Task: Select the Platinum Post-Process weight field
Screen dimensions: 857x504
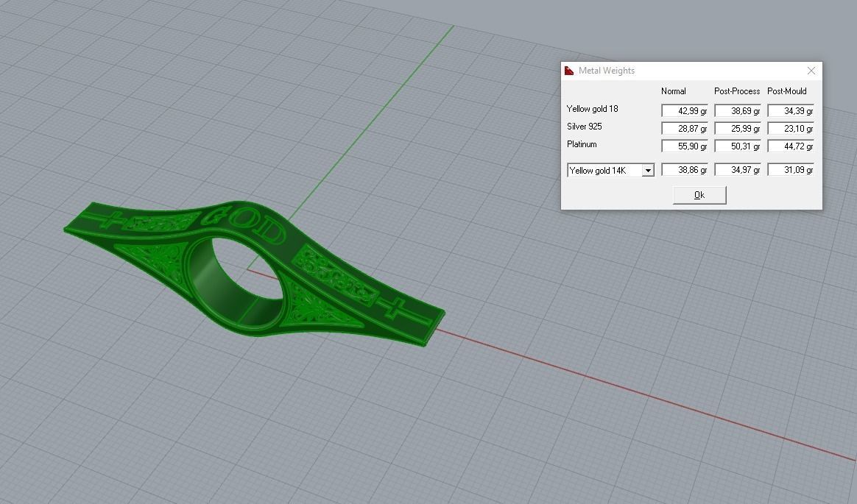Action: (737, 146)
